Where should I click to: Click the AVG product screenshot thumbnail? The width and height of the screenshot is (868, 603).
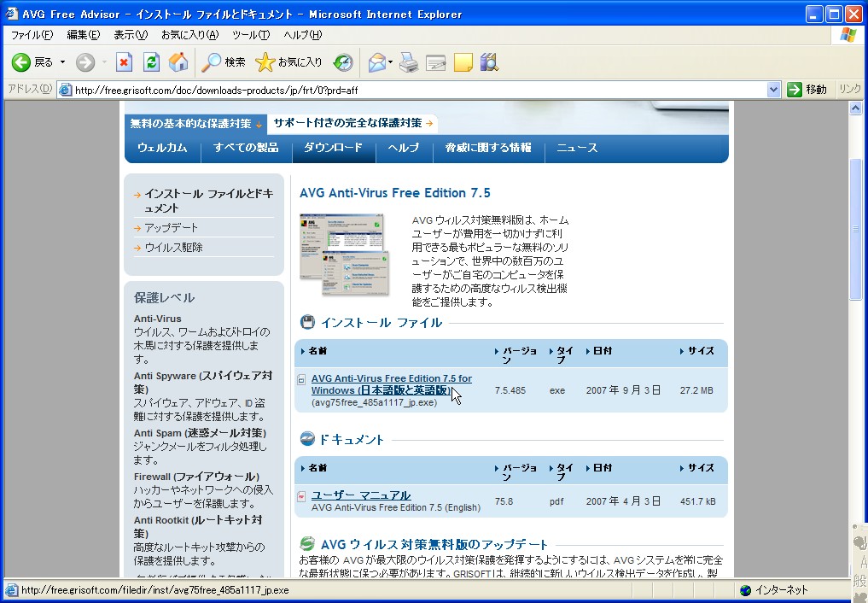tap(344, 255)
